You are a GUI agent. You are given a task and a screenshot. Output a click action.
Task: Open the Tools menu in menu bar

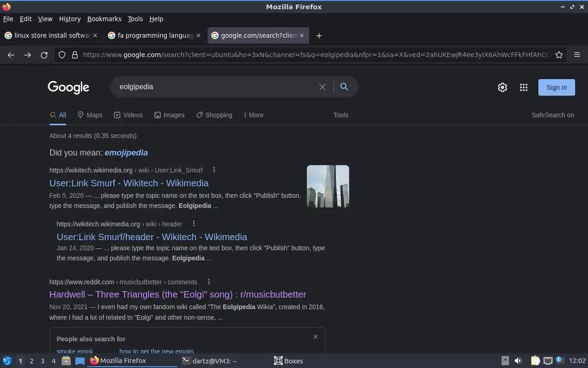[135, 19]
